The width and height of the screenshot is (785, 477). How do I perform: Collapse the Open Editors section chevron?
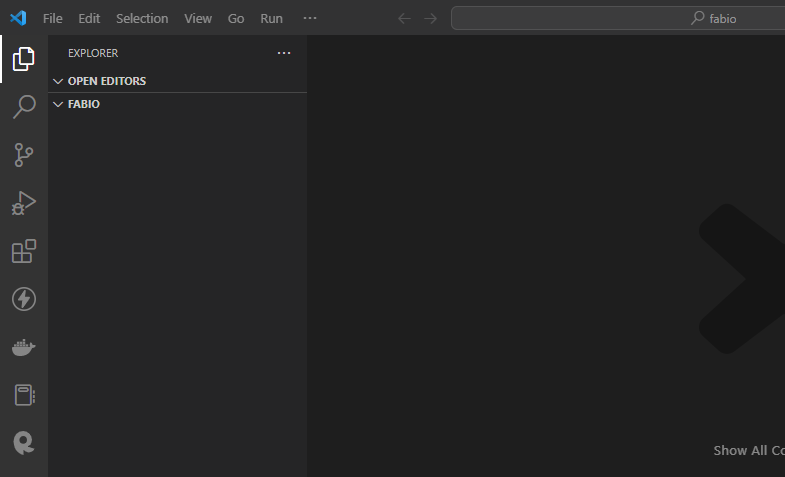[58, 81]
